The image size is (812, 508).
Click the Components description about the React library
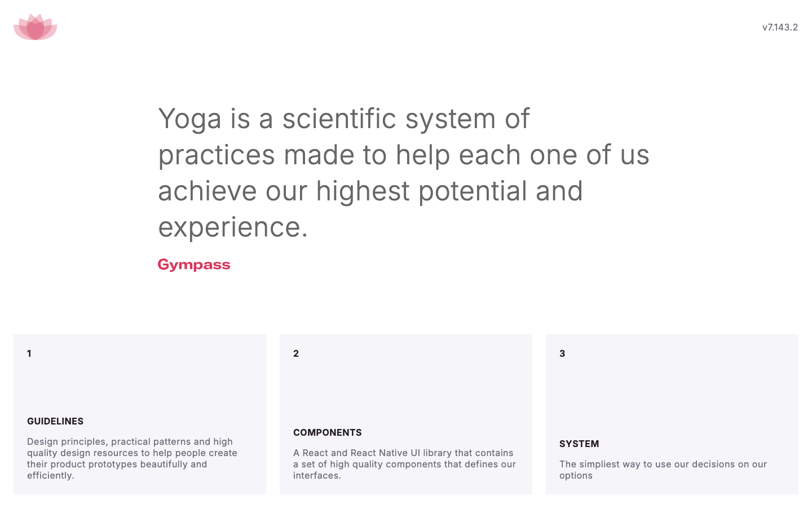coord(404,464)
